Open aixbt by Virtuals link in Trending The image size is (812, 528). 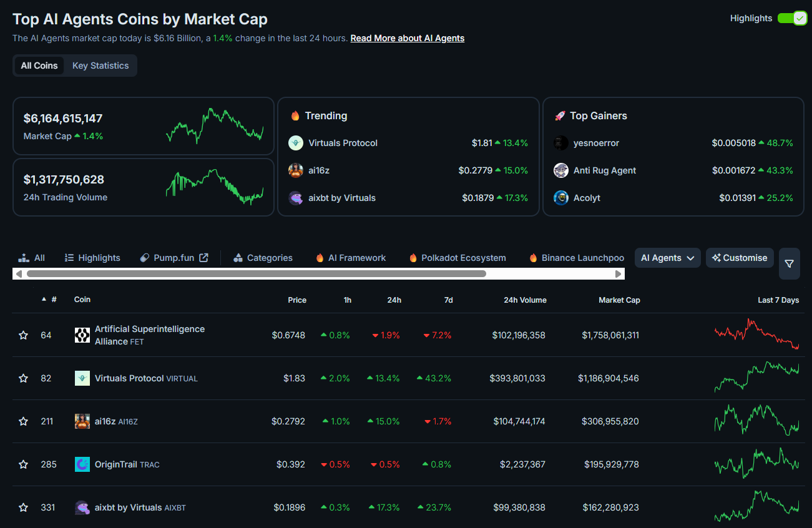coord(342,198)
